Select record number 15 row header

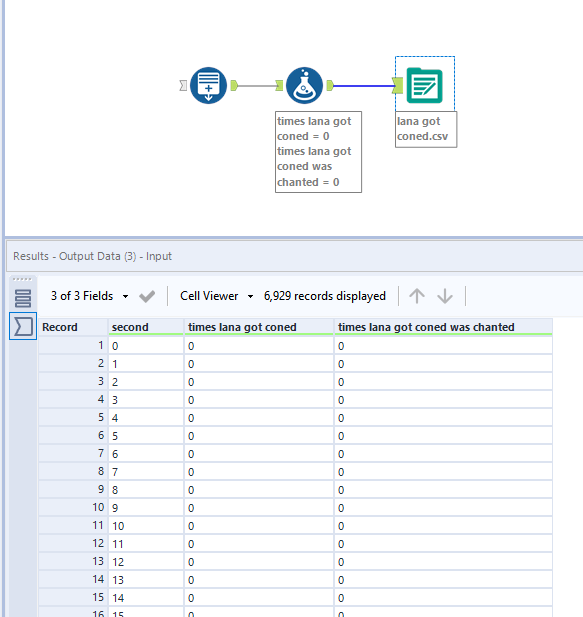coord(74,597)
